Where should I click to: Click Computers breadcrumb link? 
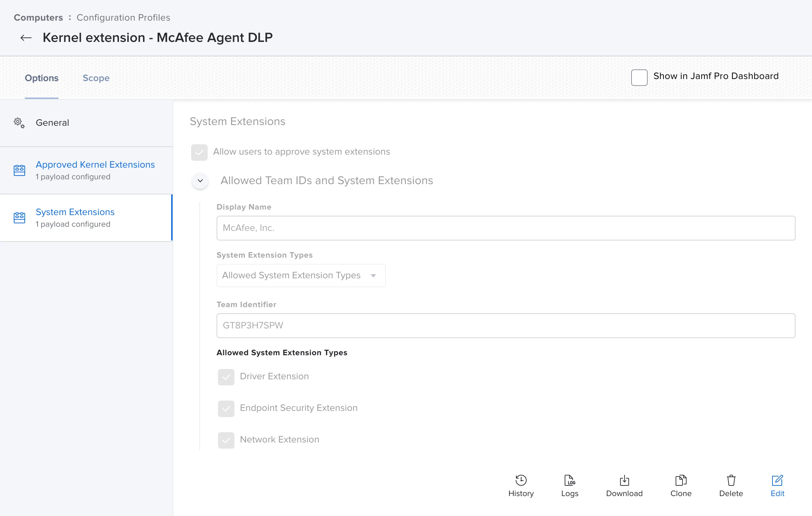[x=38, y=18]
